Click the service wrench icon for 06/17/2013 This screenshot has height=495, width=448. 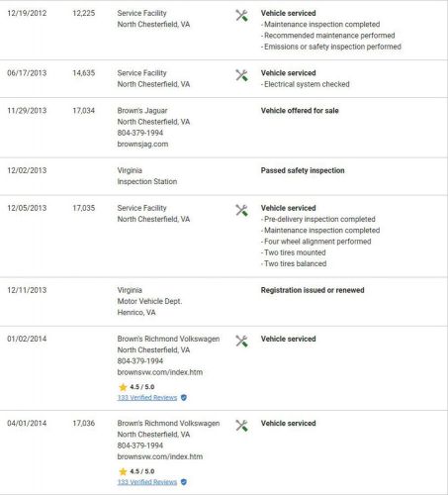click(241, 75)
